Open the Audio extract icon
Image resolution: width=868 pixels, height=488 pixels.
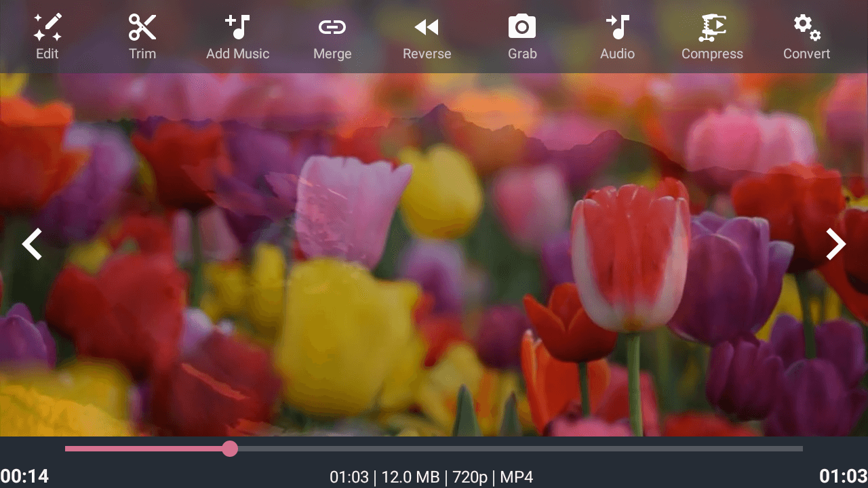click(617, 27)
